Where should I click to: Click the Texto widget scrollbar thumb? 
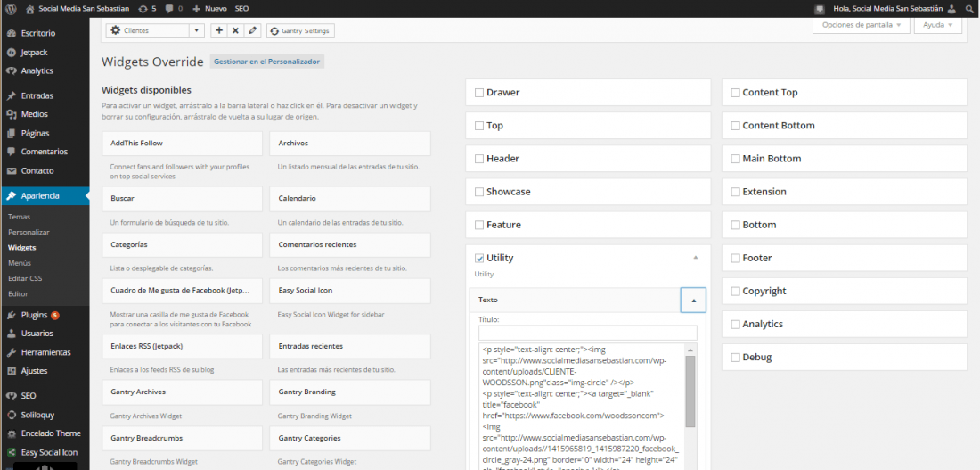(690, 392)
